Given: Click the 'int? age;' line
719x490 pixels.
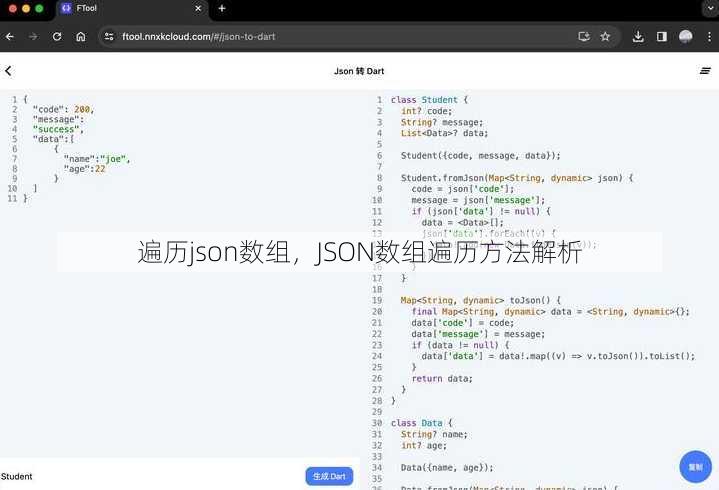Looking at the screenshot, I should tap(424, 446).
